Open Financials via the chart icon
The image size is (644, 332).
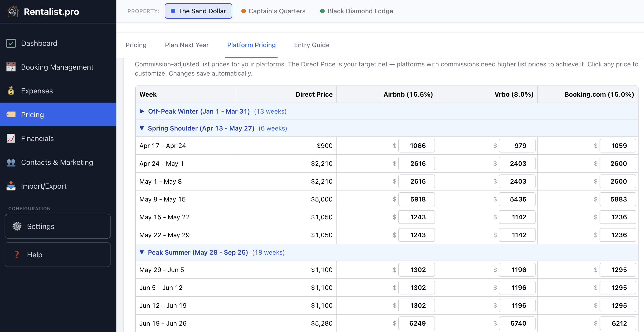[x=11, y=138]
